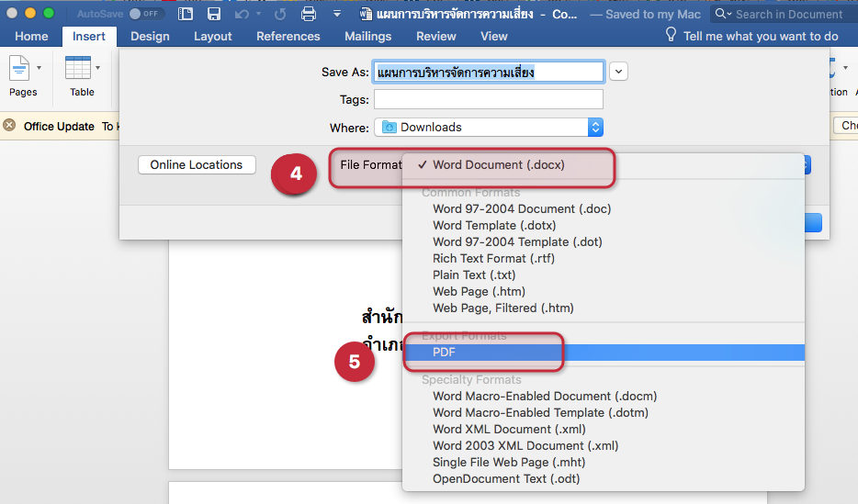
Task: Select OpenDocument Text (.odt) format
Action: [506, 479]
